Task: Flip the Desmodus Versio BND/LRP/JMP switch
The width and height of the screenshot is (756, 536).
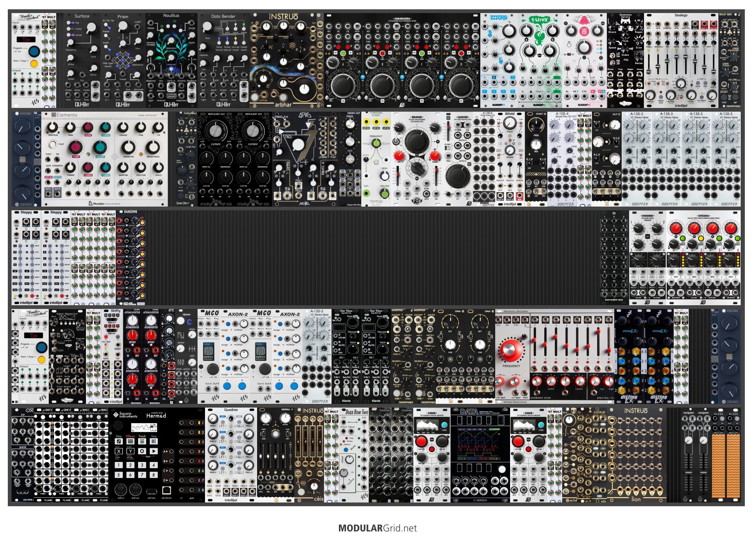Action: tap(612, 63)
